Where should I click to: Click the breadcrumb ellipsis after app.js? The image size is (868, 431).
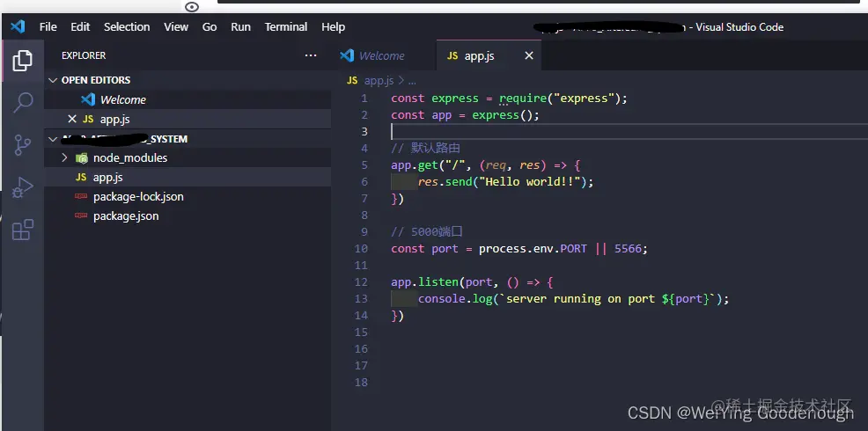click(x=412, y=81)
